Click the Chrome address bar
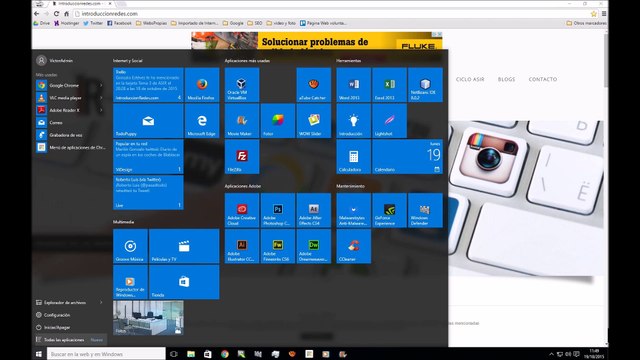Viewport: 640px width, 360px height. [x=331, y=13]
